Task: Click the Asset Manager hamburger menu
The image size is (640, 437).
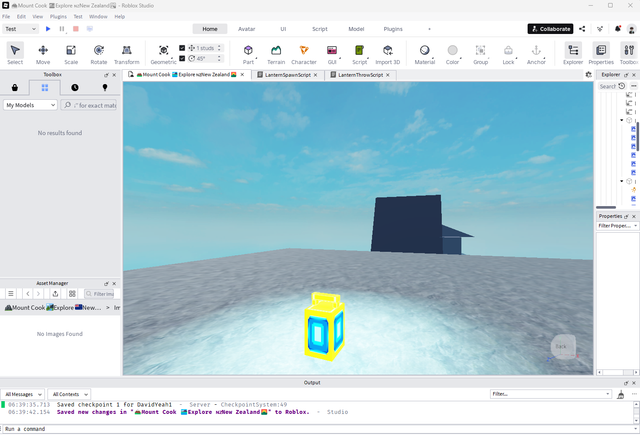Action: 11,294
